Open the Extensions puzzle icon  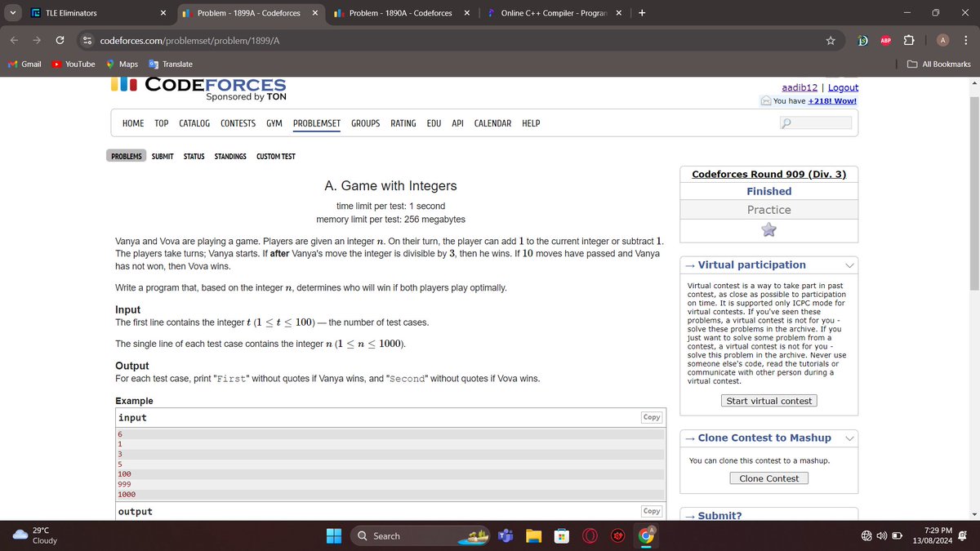[x=907, y=40]
